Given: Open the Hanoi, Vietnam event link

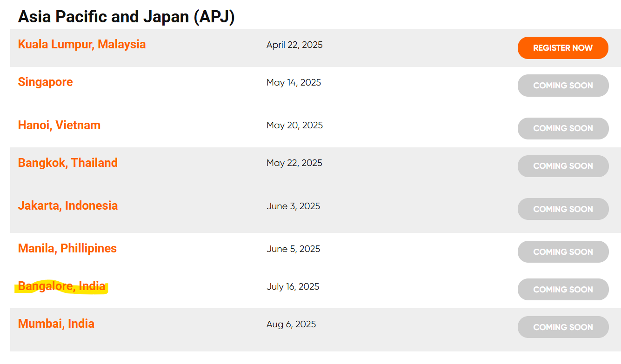Looking at the screenshot, I should (59, 125).
